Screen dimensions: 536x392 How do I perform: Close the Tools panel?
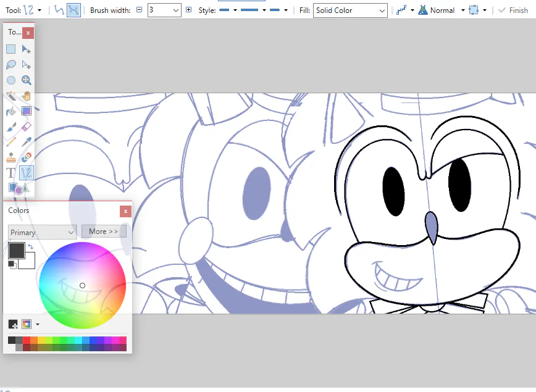coord(28,33)
